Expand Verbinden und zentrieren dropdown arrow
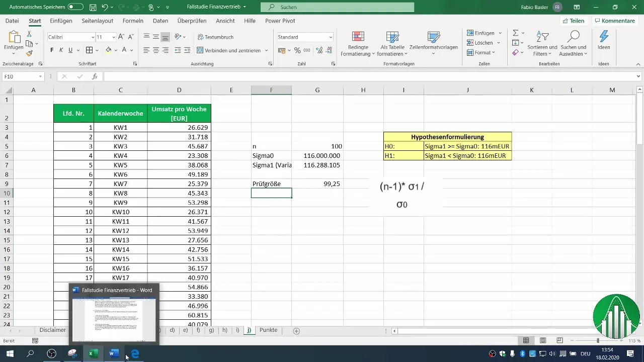This screenshot has width=644, height=362. (267, 50)
